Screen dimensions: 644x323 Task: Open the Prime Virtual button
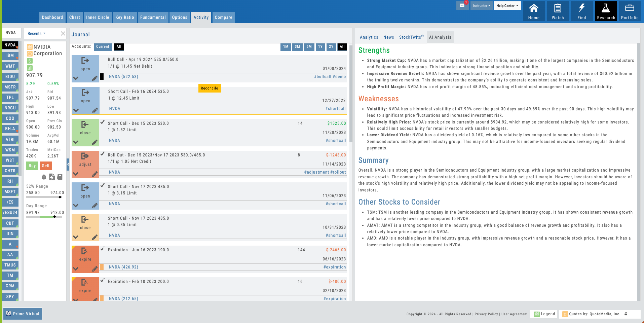(23, 314)
